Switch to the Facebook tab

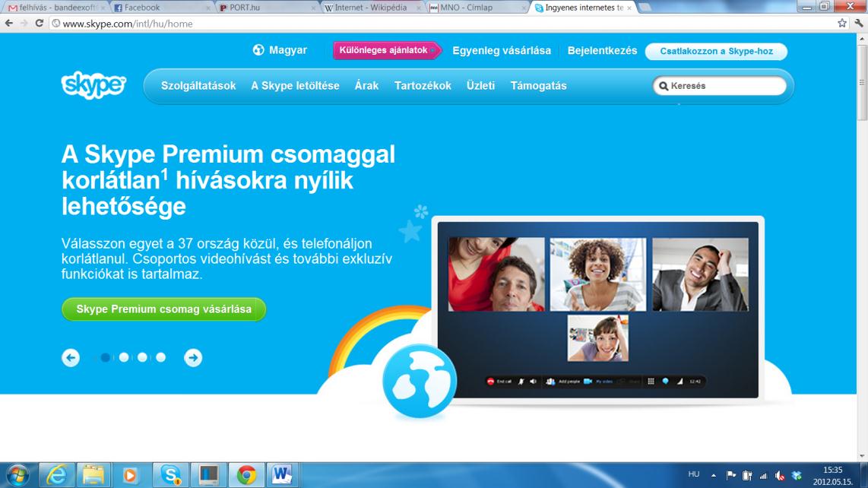160,8
